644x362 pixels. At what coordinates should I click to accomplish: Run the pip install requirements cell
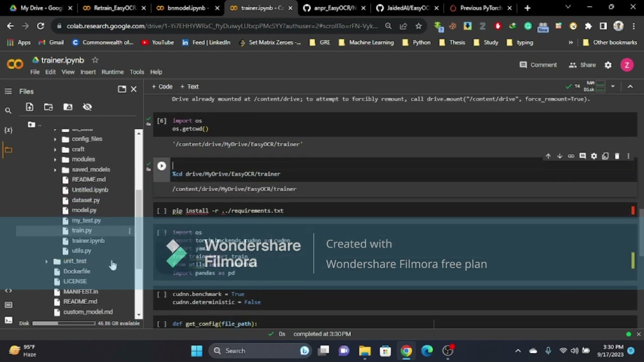pyautogui.click(x=162, y=211)
